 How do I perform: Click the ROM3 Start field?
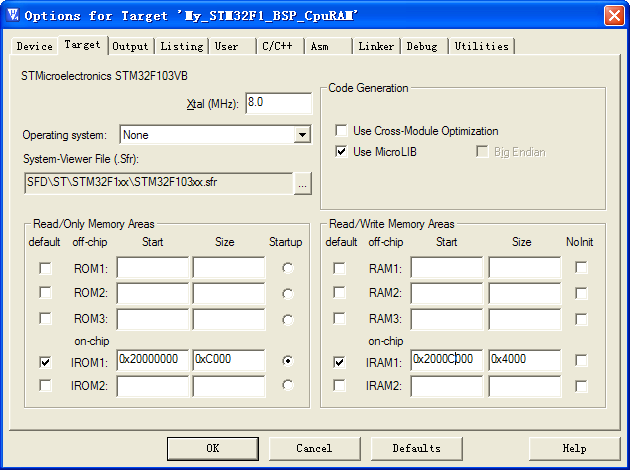click(153, 319)
